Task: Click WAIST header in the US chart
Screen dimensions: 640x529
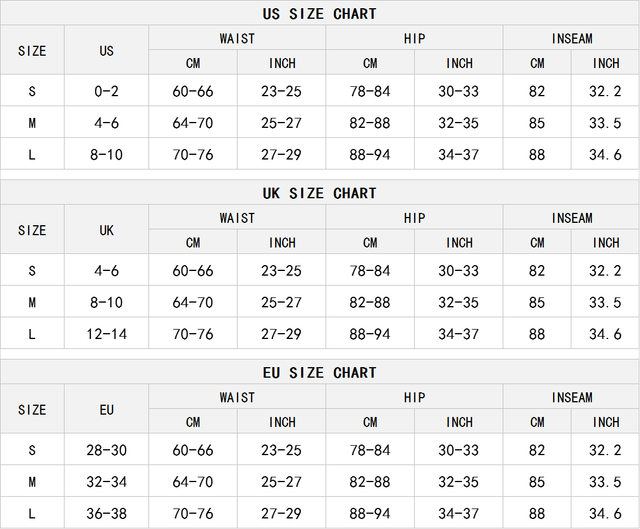Action: tap(237, 39)
